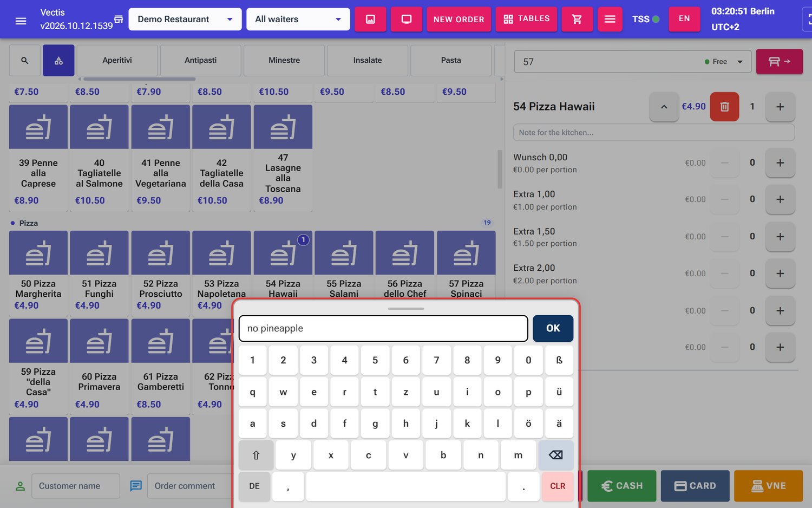Switch to the Minestre category tab

(284, 60)
